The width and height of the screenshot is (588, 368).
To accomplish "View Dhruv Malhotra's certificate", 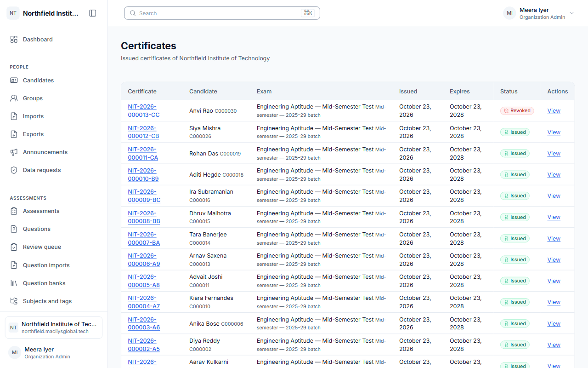I will 554,217.
